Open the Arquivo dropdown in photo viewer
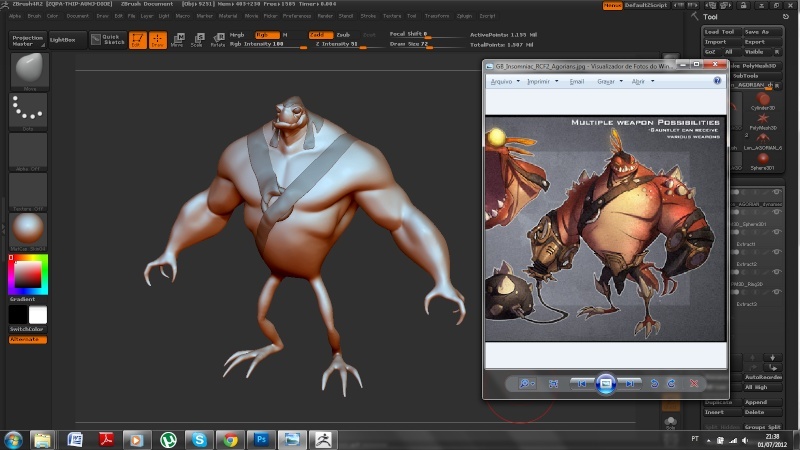Image resolution: width=800 pixels, height=450 pixels. pyautogui.click(x=505, y=81)
